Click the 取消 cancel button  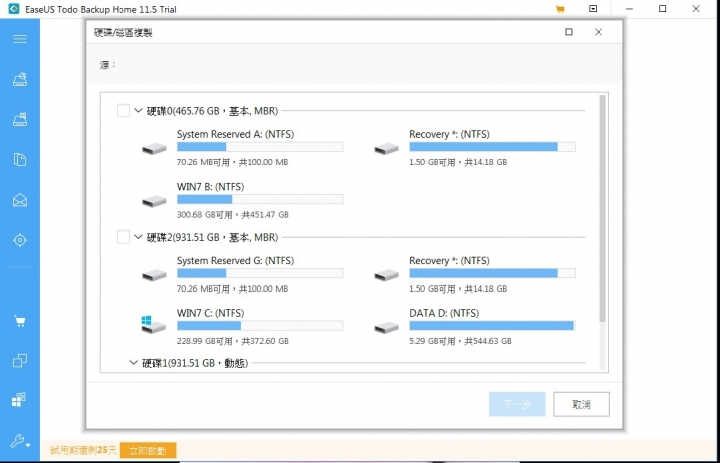click(581, 404)
